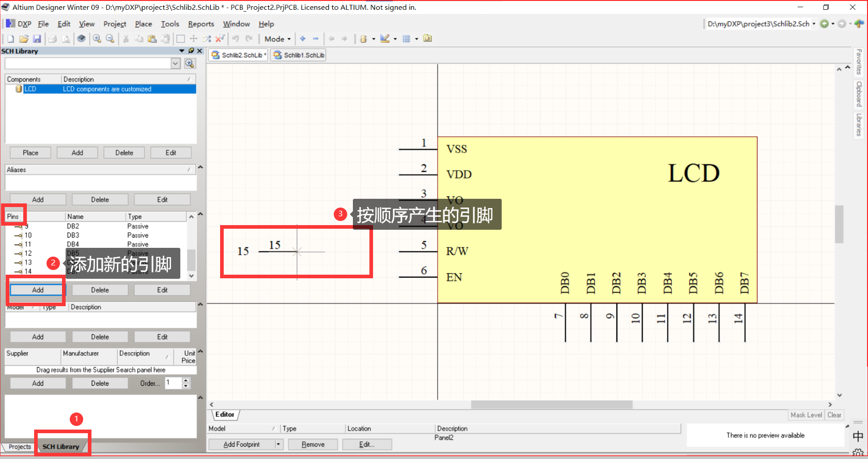
Task: Click the layered stack icon after Print Preview
Action: coord(82,39)
